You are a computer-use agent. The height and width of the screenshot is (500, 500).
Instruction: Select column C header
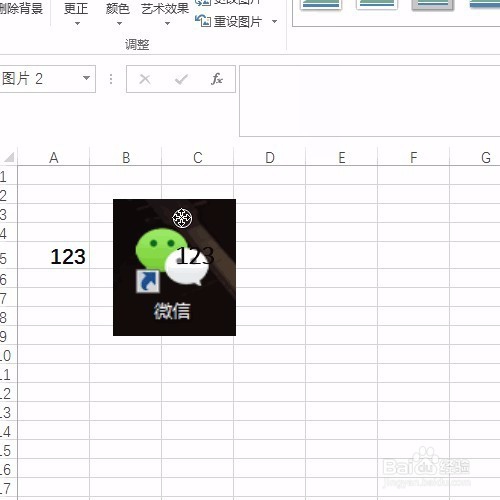(198, 158)
